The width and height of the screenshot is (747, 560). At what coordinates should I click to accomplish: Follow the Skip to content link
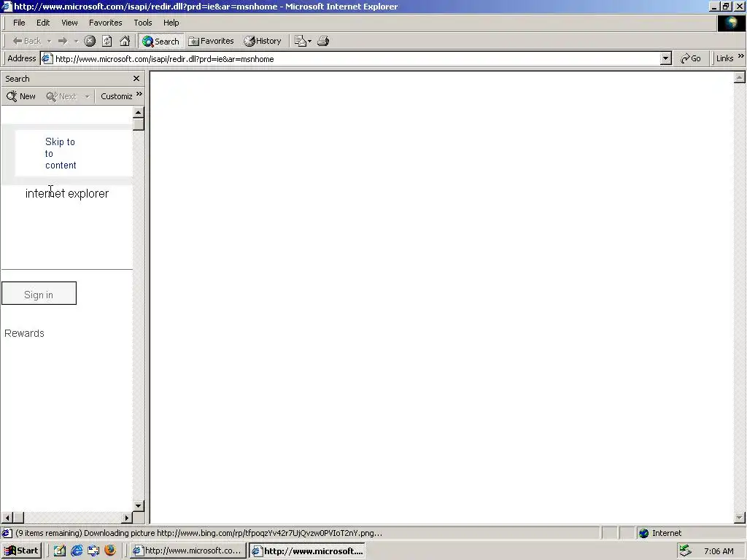[61, 153]
